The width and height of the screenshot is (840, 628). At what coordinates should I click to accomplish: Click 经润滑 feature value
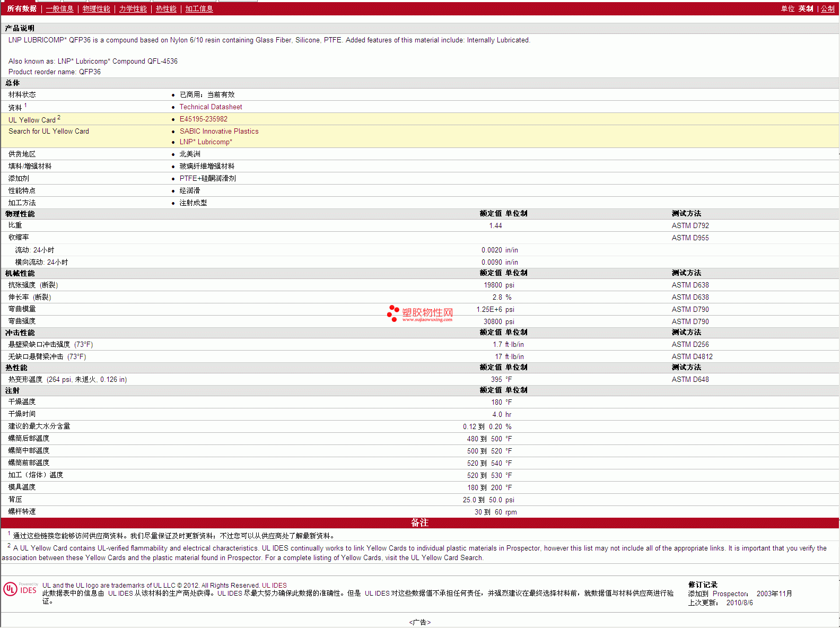pos(190,191)
